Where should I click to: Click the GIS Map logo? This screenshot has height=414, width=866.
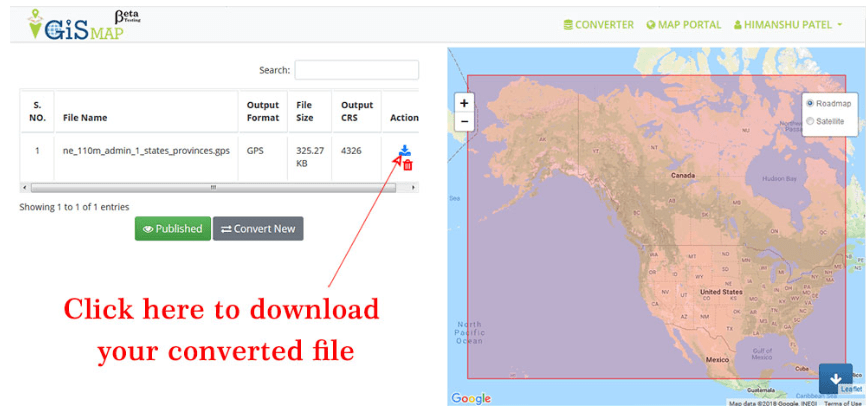pyautogui.click(x=83, y=24)
